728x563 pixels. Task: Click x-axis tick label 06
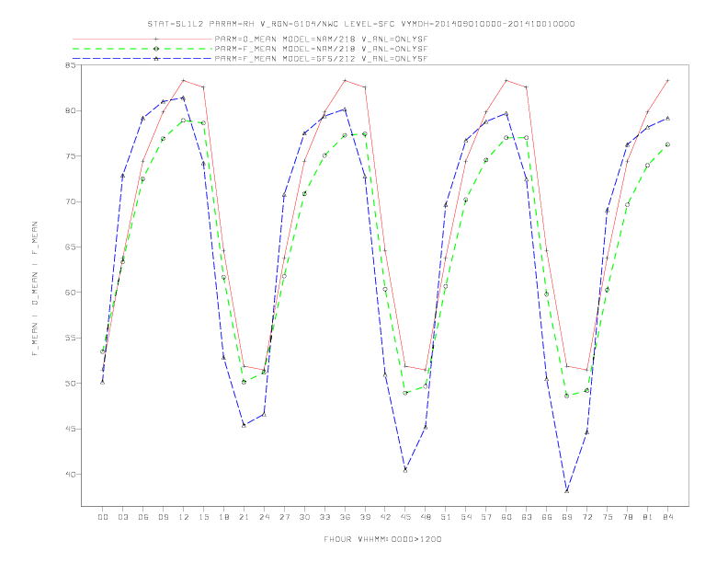[x=143, y=517]
